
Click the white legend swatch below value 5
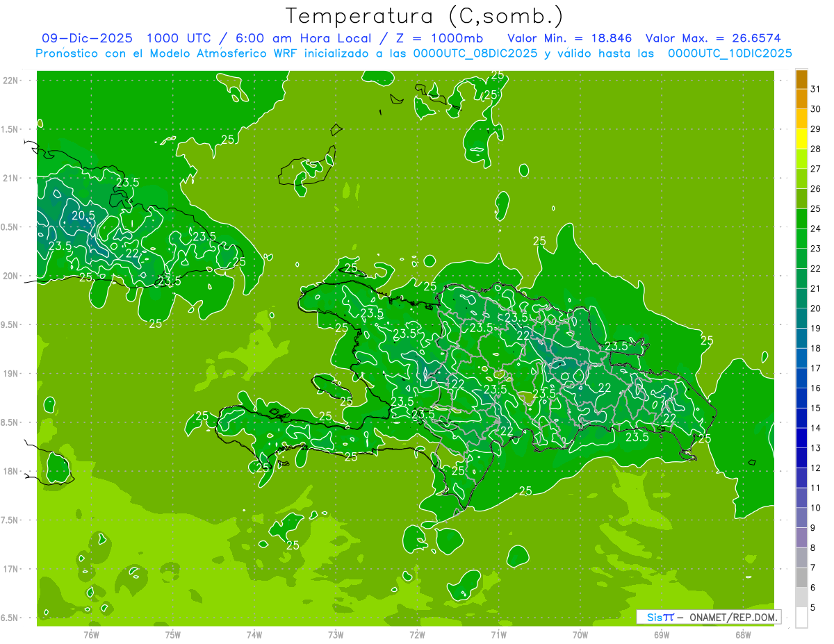[801, 618]
